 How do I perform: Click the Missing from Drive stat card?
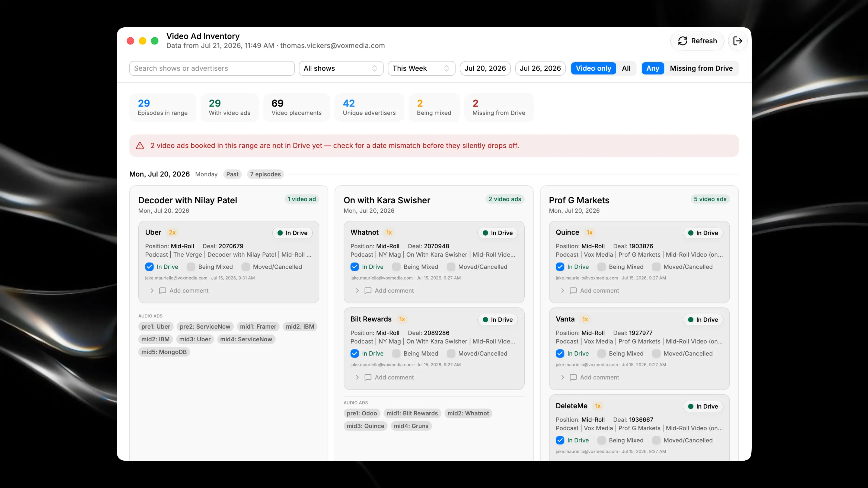pyautogui.click(x=499, y=107)
